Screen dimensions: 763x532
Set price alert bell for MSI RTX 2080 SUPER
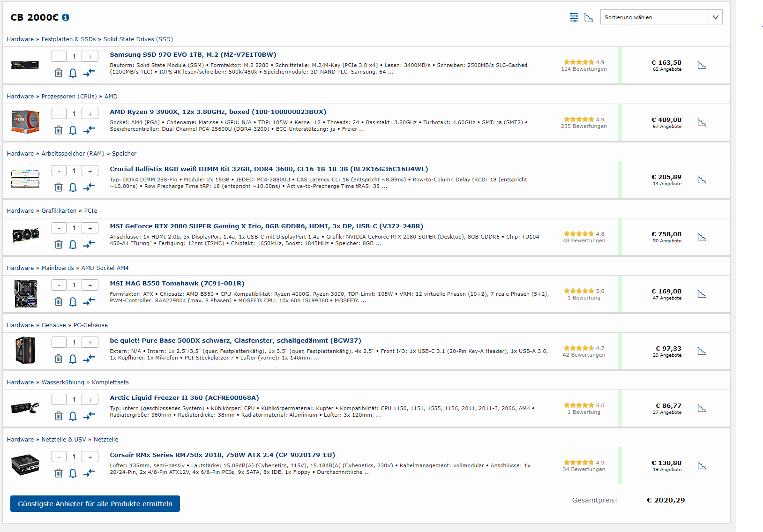coord(73,244)
